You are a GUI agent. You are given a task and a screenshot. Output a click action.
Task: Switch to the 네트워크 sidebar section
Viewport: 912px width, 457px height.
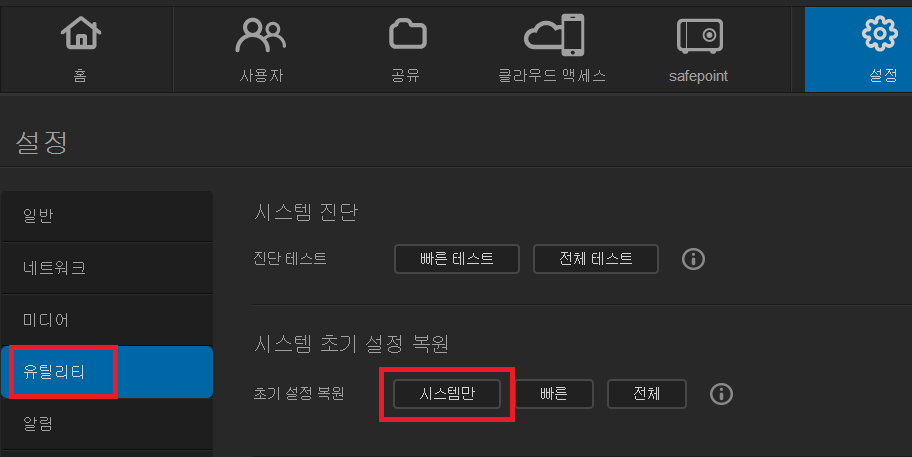[x=107, y=268]
